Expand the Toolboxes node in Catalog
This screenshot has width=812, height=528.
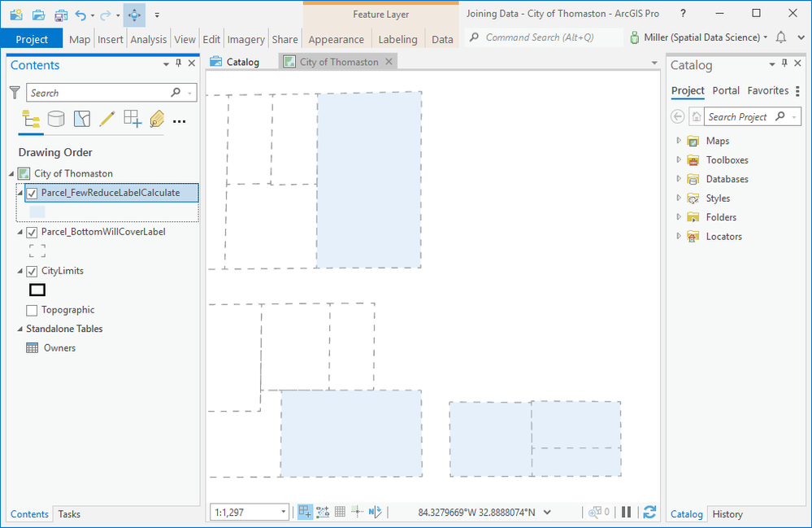coord(679,159)
